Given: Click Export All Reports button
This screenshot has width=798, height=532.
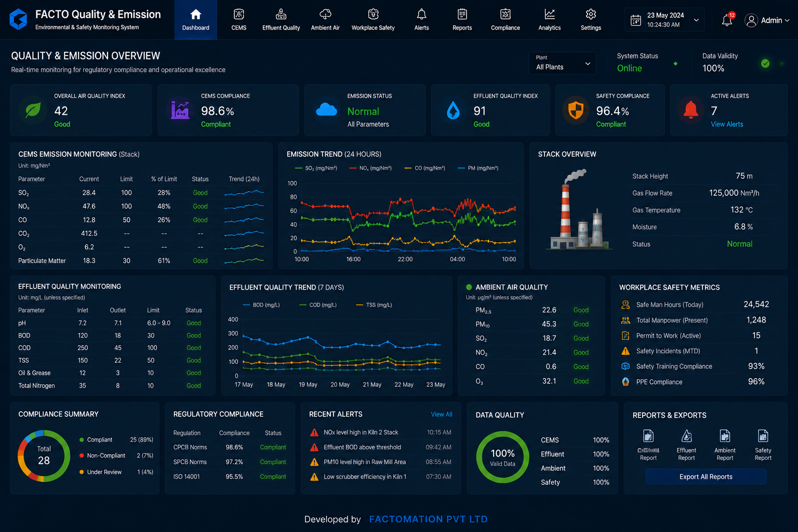Looking at the screenshot, I should [706, 476].
